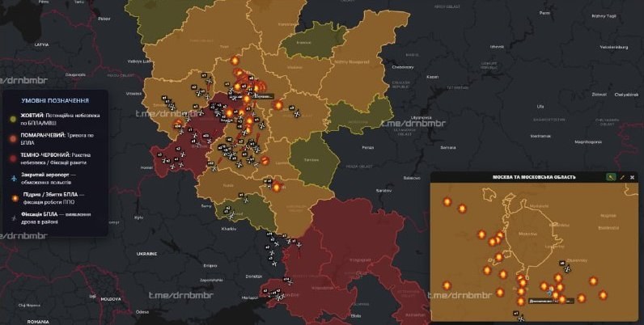Click the top-left explosion marker in Moscow inset
Viewport: 644px width, 325px height.
447,202
